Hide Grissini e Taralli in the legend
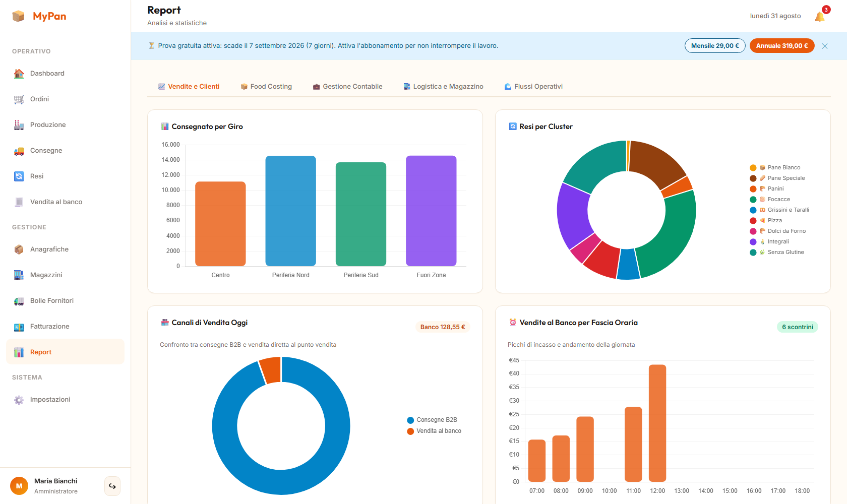Image resolution: width=847 pixels, height=504 pixels. tap(779, 210)
